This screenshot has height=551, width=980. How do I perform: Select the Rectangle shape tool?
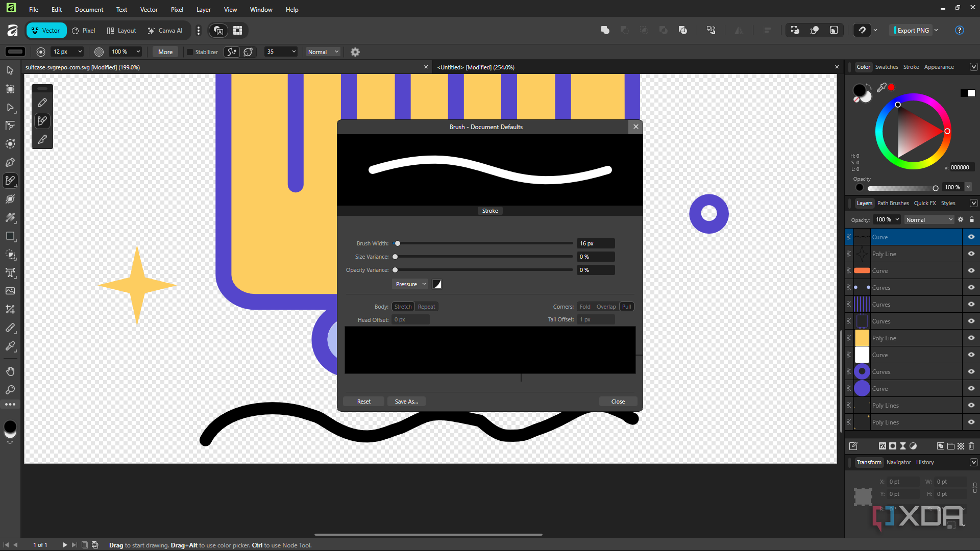point(10,236)
